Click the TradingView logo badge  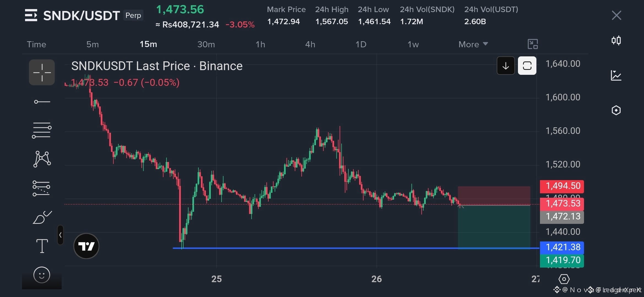[86, 246]
